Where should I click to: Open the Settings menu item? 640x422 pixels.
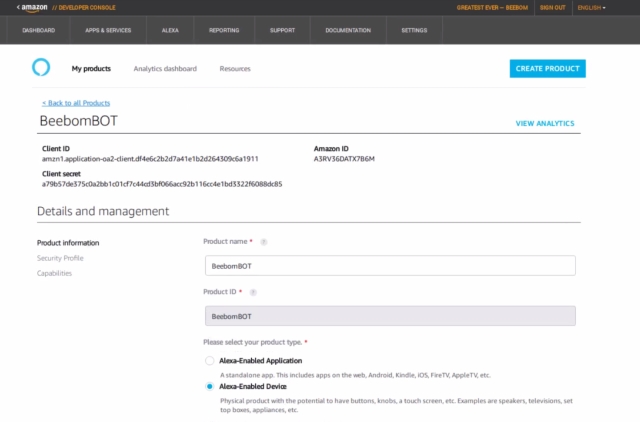(x=414, y=30)
